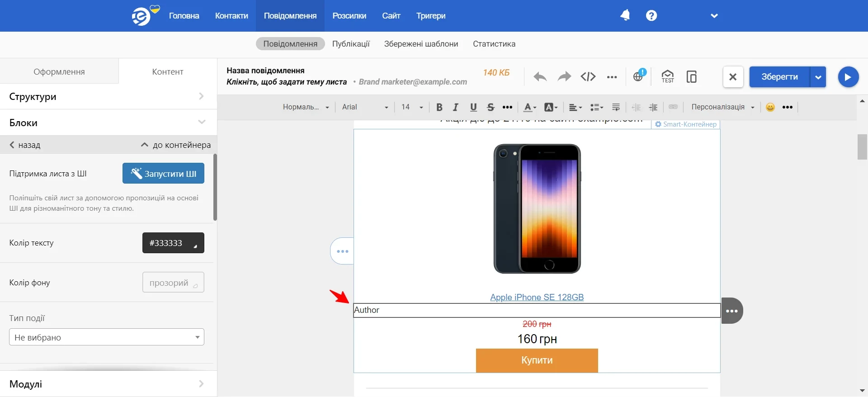This screenshot has height=397, width=868.
Task: Switch to the Статистика tab
Action: 494,44
